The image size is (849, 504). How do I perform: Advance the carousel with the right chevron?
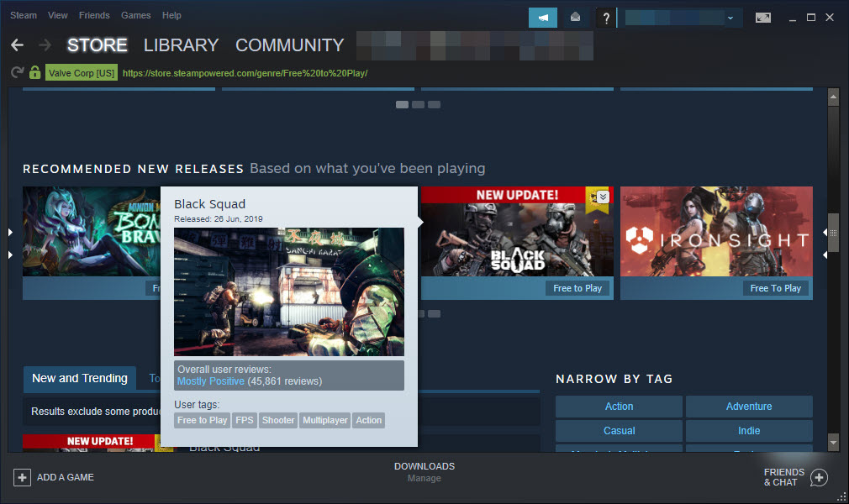click(822, 233)
